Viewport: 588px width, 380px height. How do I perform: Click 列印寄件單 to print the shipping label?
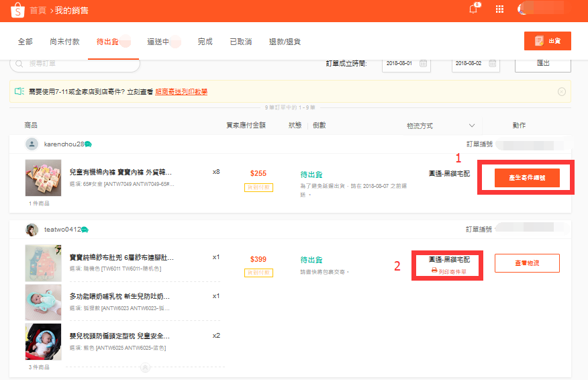click(449, 271)
